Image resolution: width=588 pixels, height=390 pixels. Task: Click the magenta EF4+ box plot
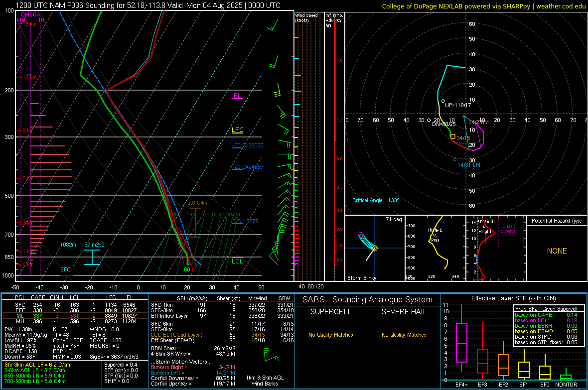pos(461,342)
